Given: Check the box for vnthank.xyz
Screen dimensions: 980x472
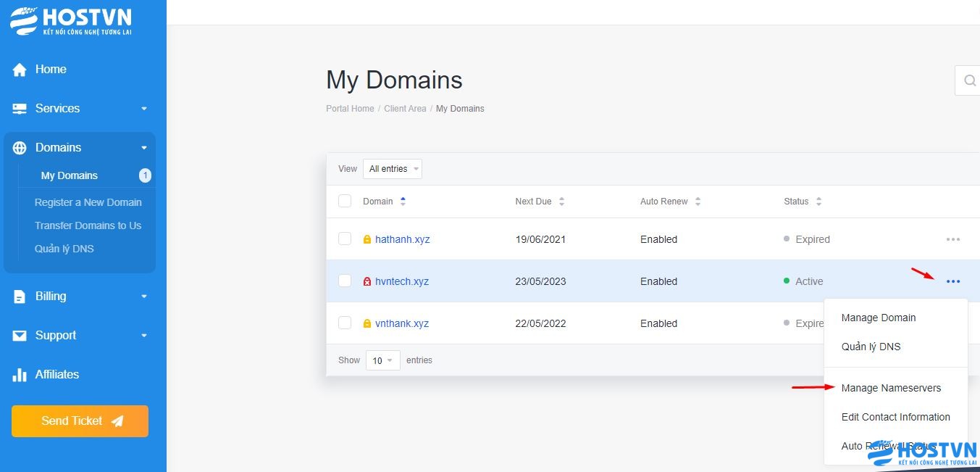Looking at the screenshot, I should (345, 323).
